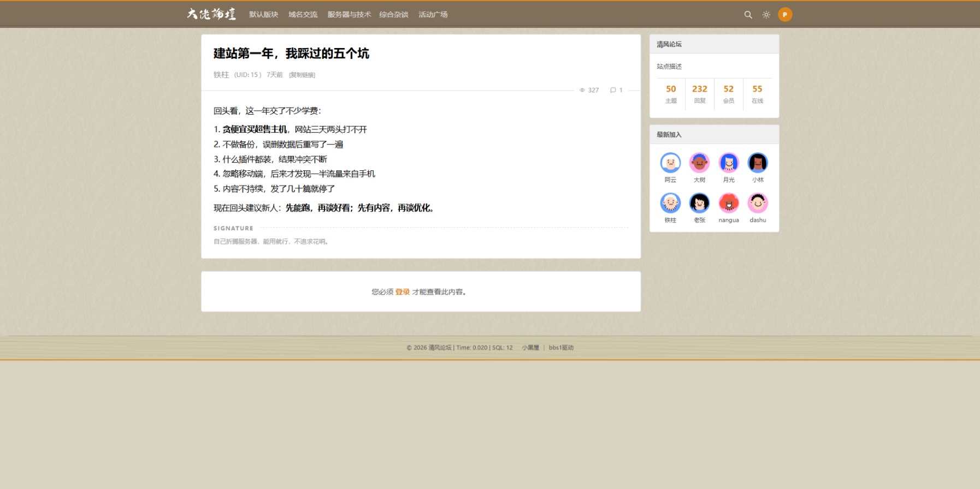The height and width of the screenshot is (489, 980).
Task: Click bold text 贪便宜买超售主机
Action: (255, 129)
